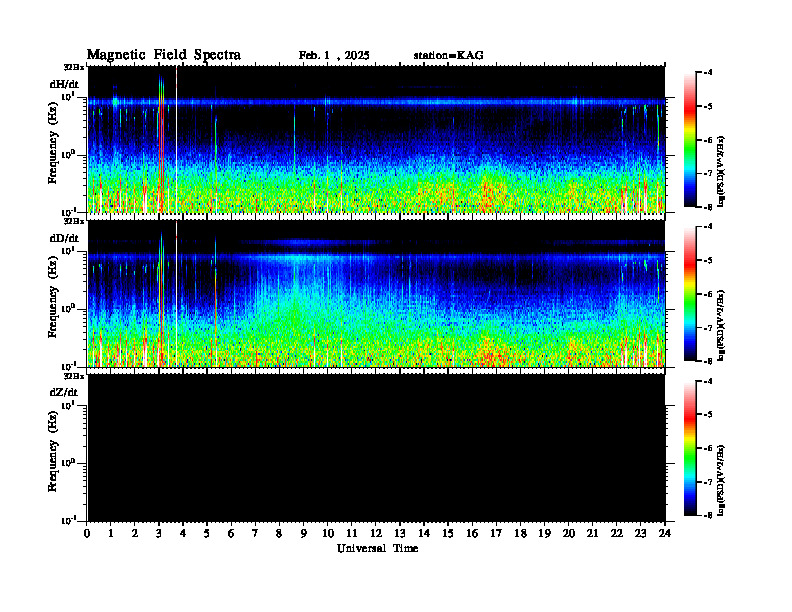Click the "dH/dt" panel label
792x612 pixels.
pos(64,84)
